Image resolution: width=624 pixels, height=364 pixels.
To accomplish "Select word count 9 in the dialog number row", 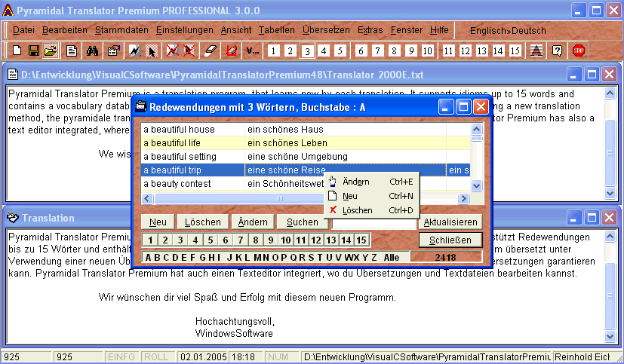I will [x=271, y=240].
